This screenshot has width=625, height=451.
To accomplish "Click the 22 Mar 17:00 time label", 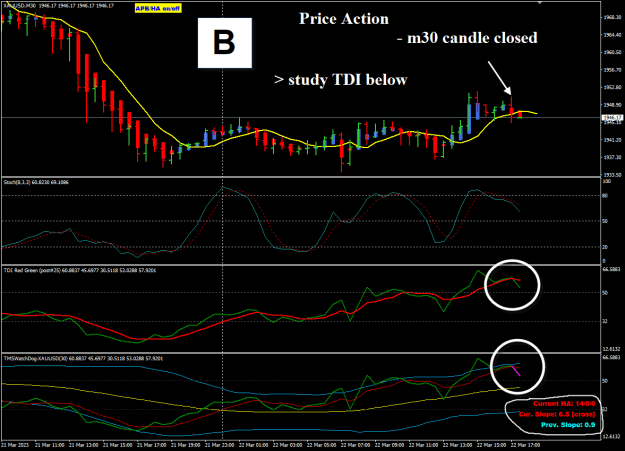I will (x=525, y=445).
